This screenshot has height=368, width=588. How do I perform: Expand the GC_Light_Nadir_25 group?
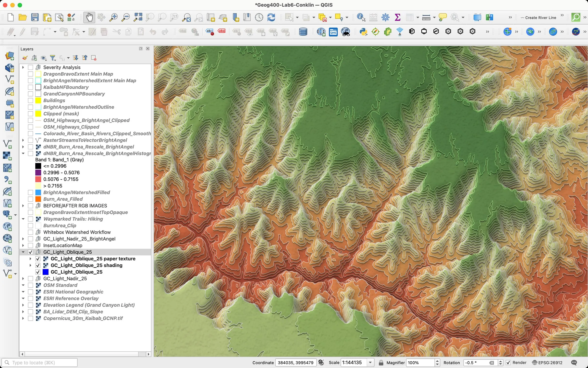pos(23,278)
